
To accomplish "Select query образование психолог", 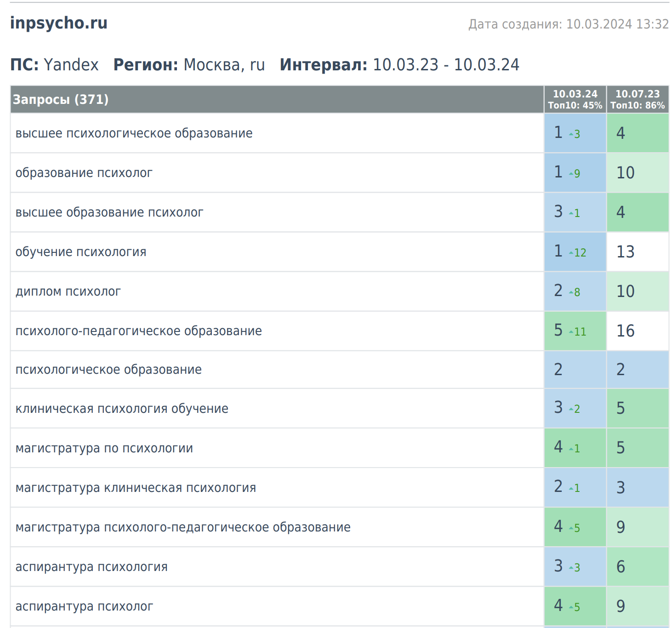I will tap(84, 173).
